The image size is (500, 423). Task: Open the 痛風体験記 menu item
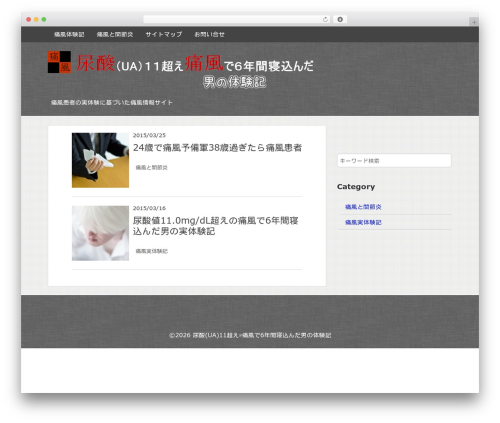(69, 34)
